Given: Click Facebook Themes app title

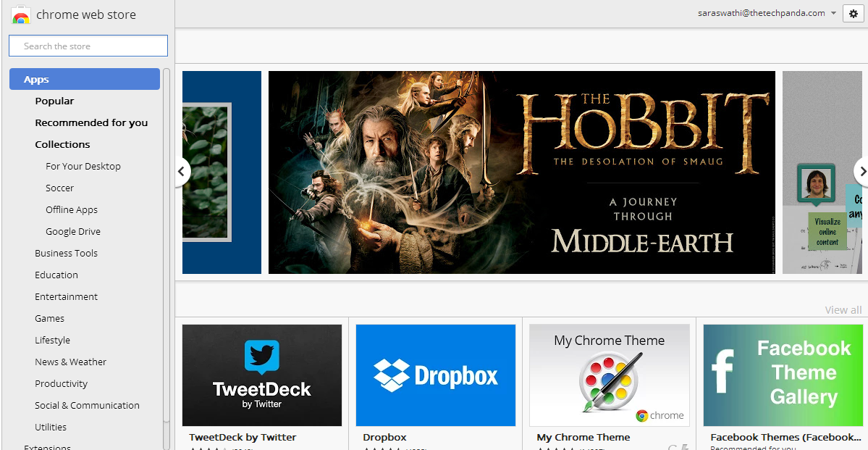Looking at the screenshot, I should (785, 437).
